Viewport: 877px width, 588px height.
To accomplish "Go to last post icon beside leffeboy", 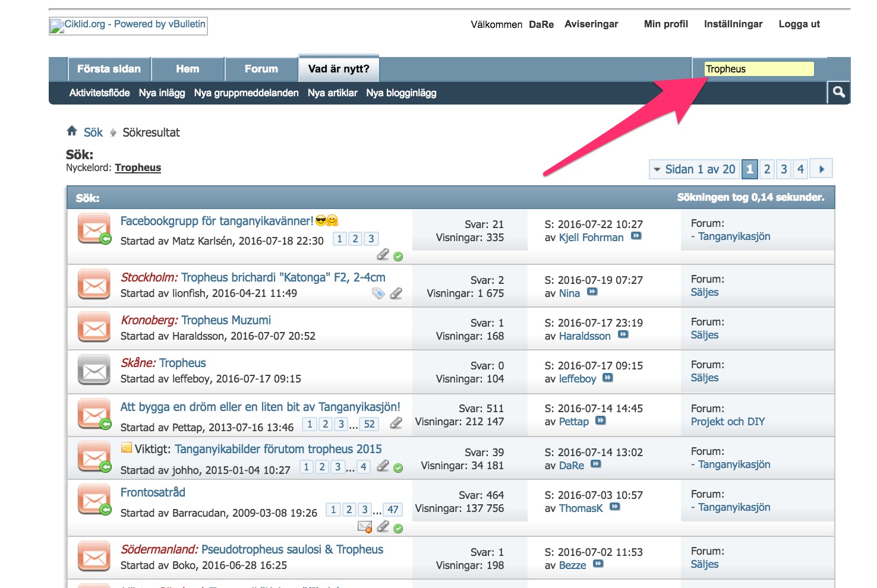I will pyautogui.click(x=608, y=377).
